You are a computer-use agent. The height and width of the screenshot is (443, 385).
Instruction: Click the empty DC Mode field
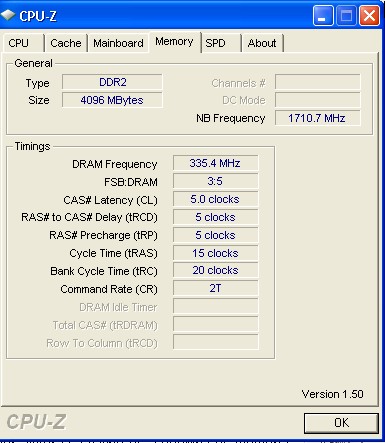point(317,100)
